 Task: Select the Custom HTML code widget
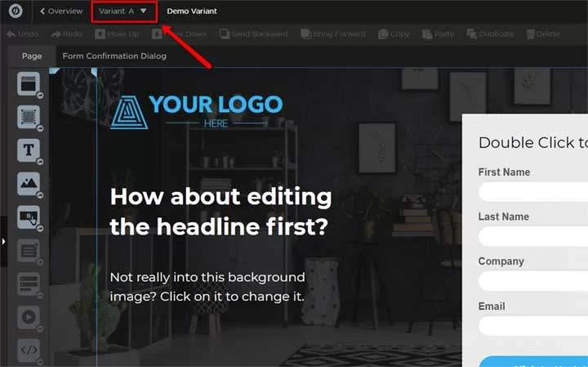coord(29,350)
